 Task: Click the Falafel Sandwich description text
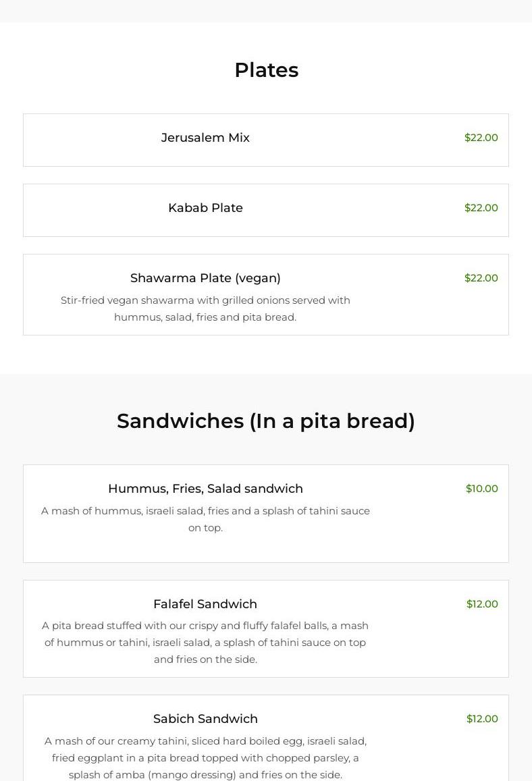click(205, 643)
